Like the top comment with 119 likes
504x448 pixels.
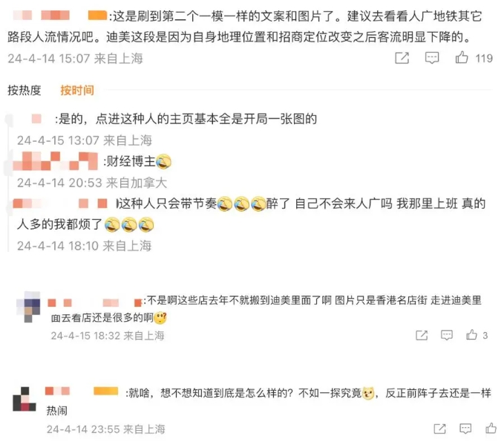(x=462, y=57)
